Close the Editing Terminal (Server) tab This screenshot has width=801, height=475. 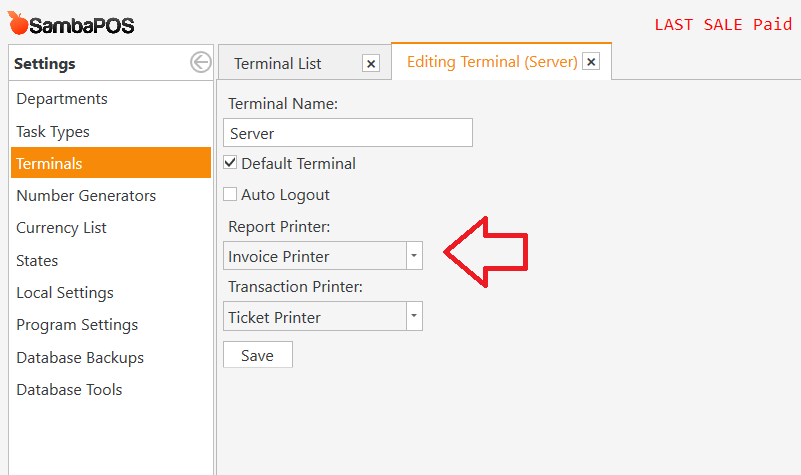(x=591, y=62)
